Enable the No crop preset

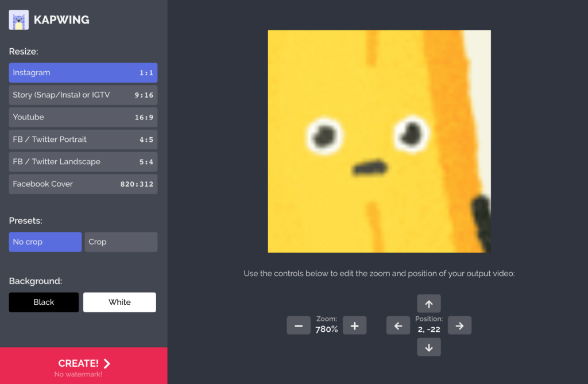(x=45, y=242)
